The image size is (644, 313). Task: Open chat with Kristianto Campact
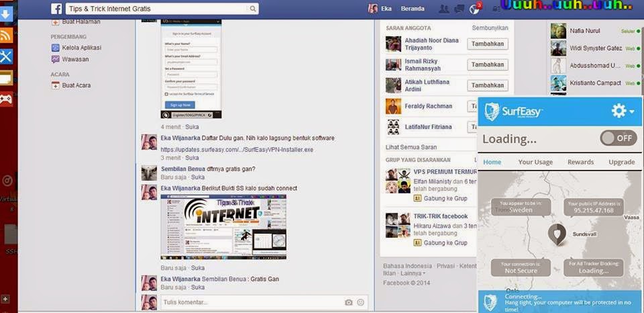pyautogui.click(x=595, y=83)
